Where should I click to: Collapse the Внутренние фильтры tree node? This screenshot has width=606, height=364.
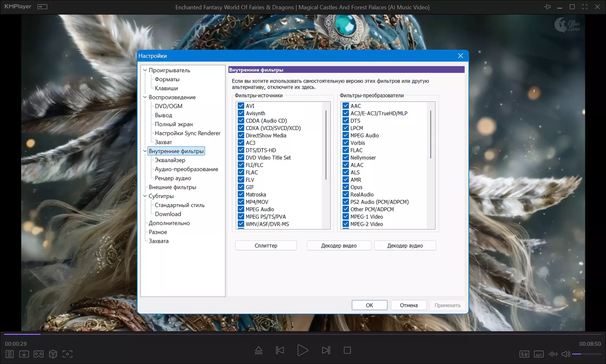(x=145, y=151)
